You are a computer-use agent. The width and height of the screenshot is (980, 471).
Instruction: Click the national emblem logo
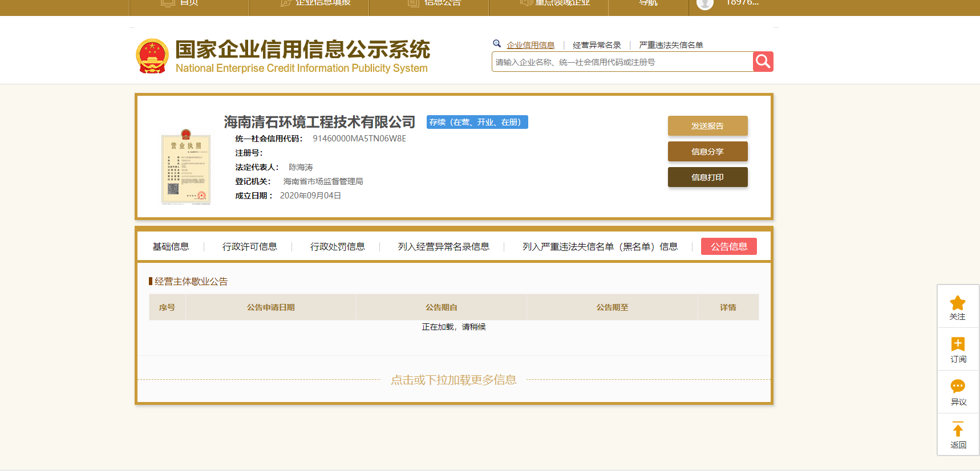(x=152, y=56)
